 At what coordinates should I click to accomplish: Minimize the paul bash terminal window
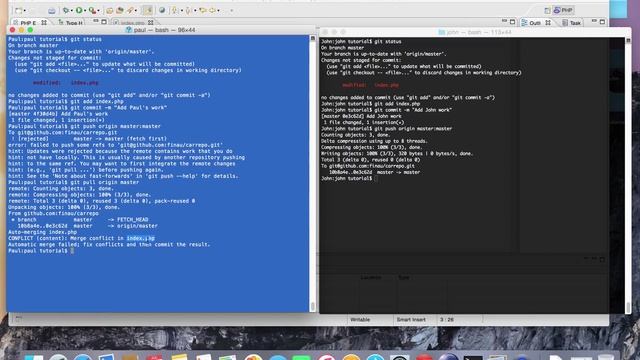[21, 30]
